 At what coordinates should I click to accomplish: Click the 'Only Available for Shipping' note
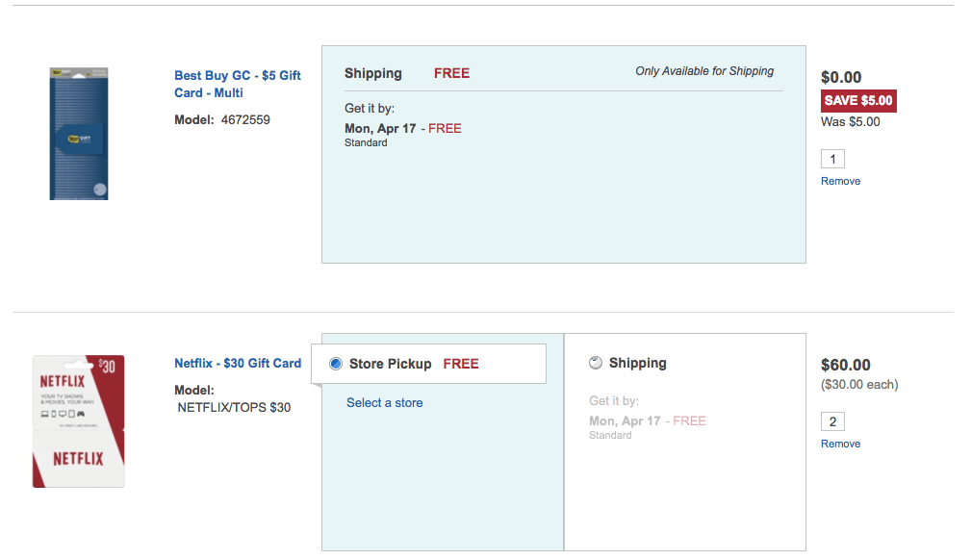click(x=704, y=71)
